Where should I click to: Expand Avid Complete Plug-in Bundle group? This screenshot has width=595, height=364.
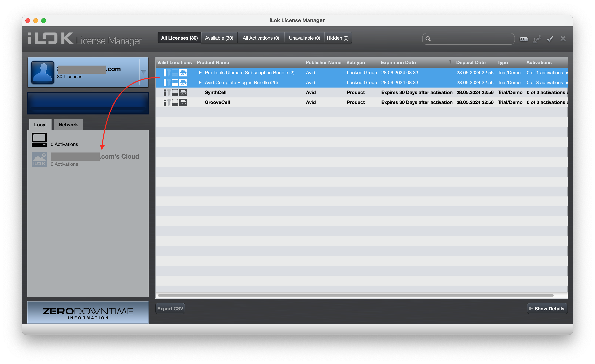tap(200, 83)
